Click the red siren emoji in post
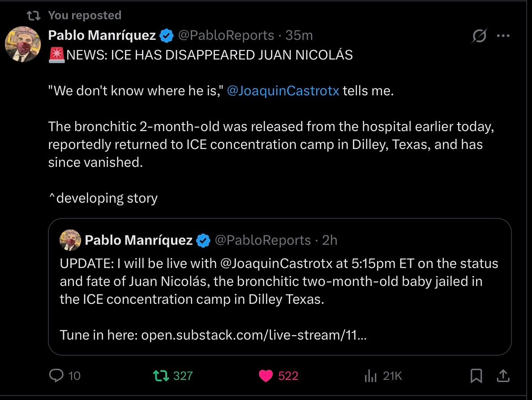Image resolution: width=532 pixels, height=400 pixels. pos(57,55)
